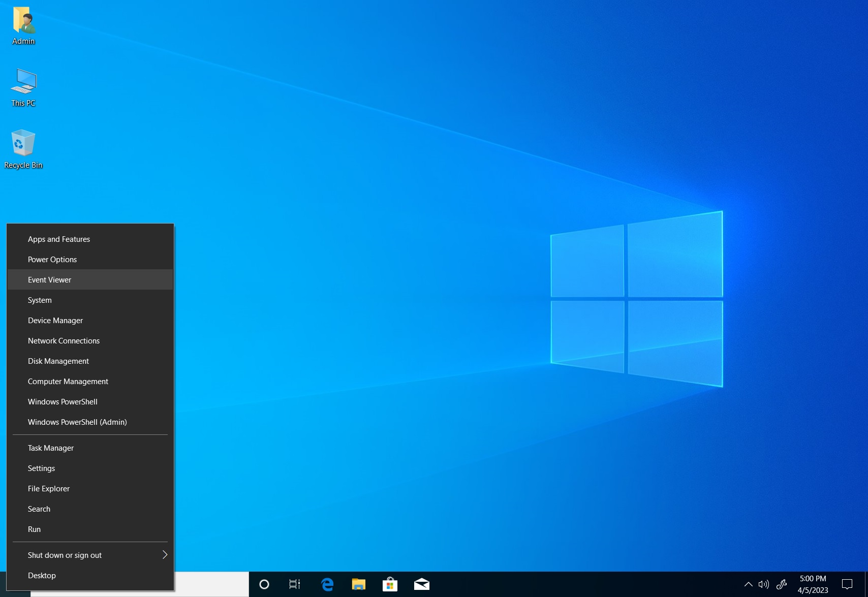
Task: Open the Windows Ink Workspace tray icon
Action: pyautogui.click(x=782, y=584)
